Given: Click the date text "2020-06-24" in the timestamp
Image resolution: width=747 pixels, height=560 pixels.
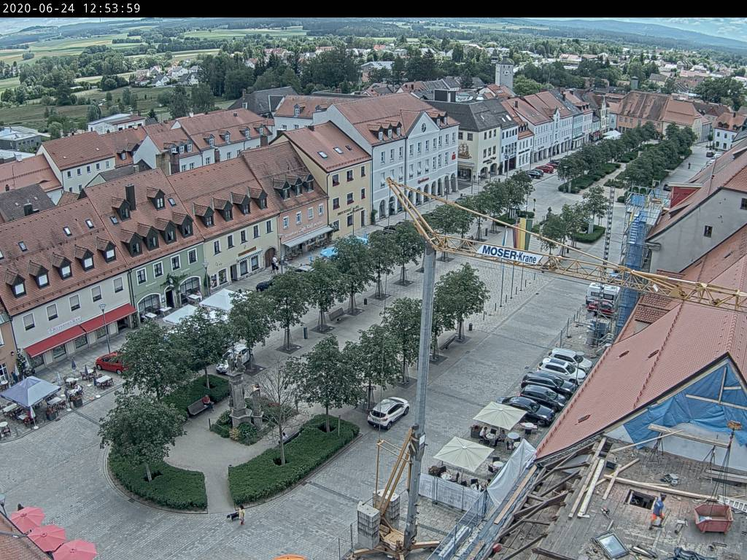Looking at the screenshot, I should 39,9.
